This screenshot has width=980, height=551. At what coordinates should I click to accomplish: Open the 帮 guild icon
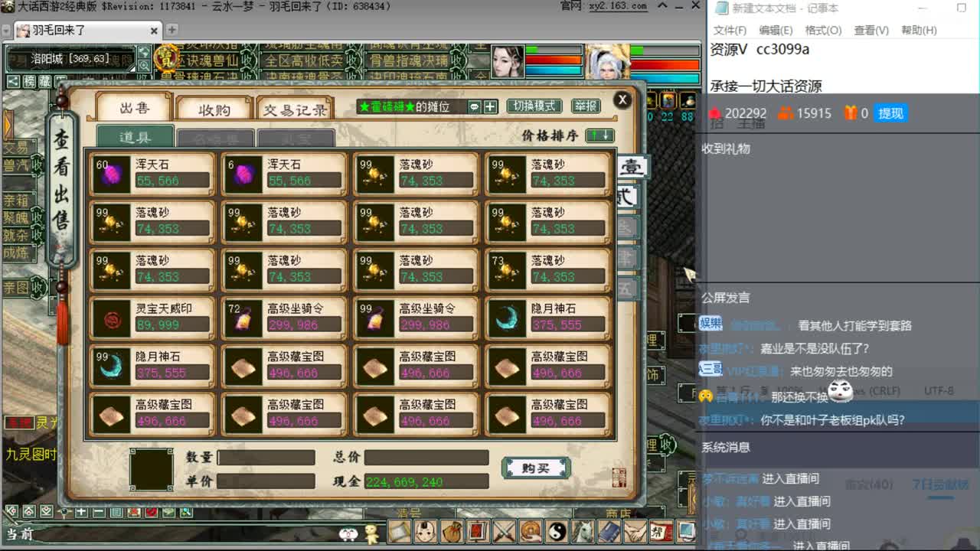pyautogui.click(x=661, y=531)
